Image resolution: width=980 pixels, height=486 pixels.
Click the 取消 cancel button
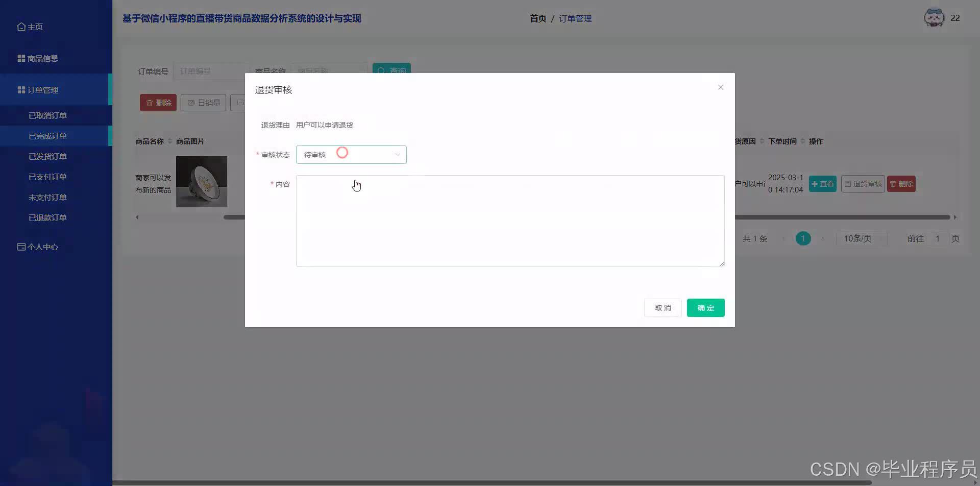point(663,307)
